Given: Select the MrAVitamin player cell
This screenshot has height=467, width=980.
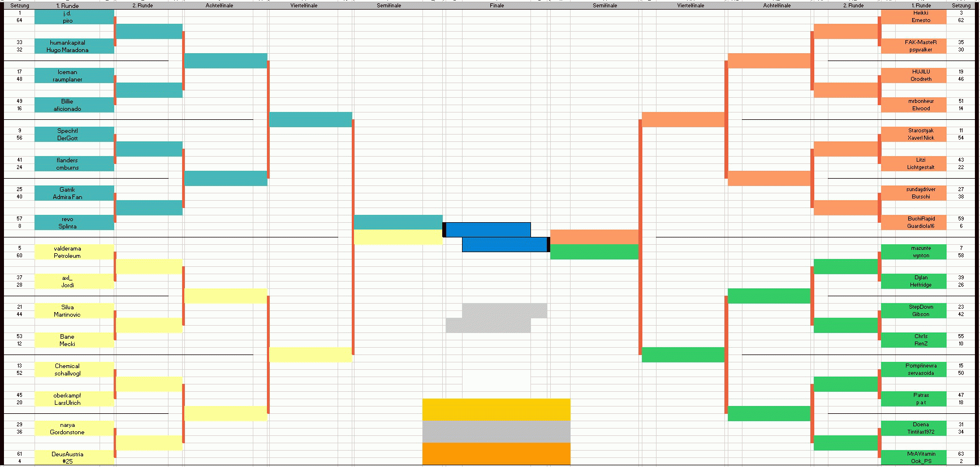Looking at the screenshot, I should pyautogui.click(x=913, y=454).
